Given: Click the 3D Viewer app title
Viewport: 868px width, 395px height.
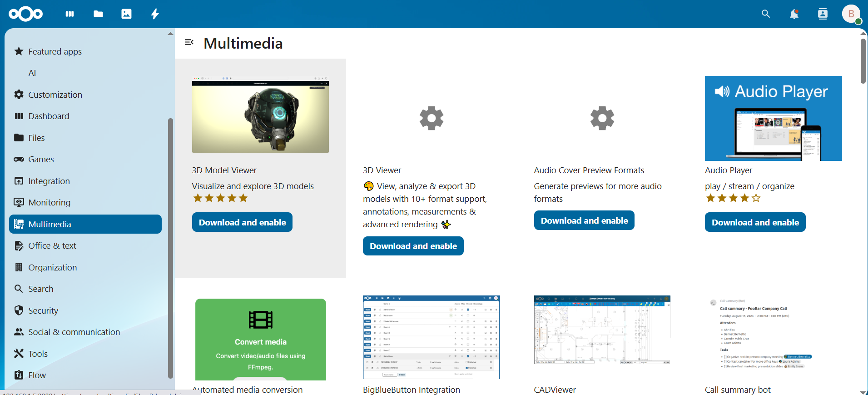Looking at the screenshot, I should click(x=382, y=170).
